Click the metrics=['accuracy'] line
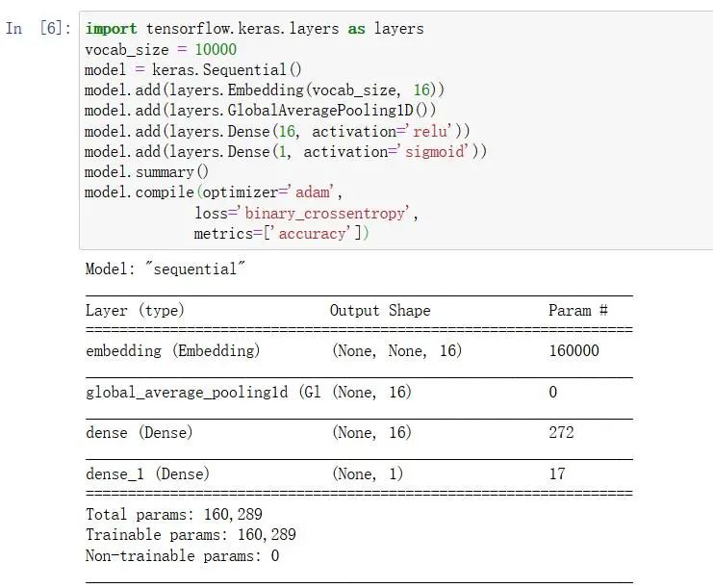Viewport: 713px width, 588px height. point(281,233)
